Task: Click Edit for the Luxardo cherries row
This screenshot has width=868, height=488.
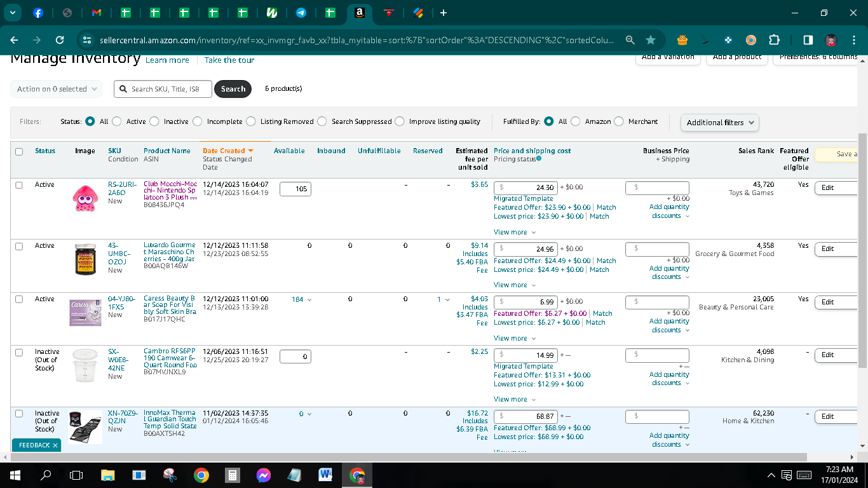Action: coord(836,249)
